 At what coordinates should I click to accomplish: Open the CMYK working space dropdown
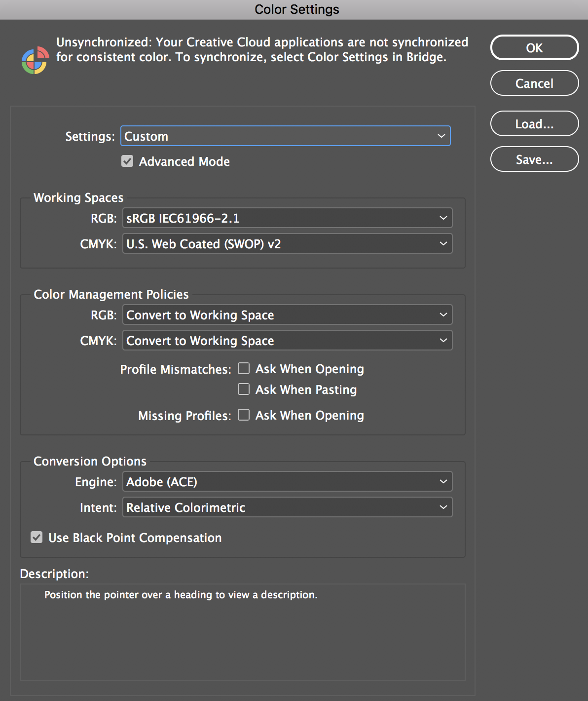tap(287, 244)
